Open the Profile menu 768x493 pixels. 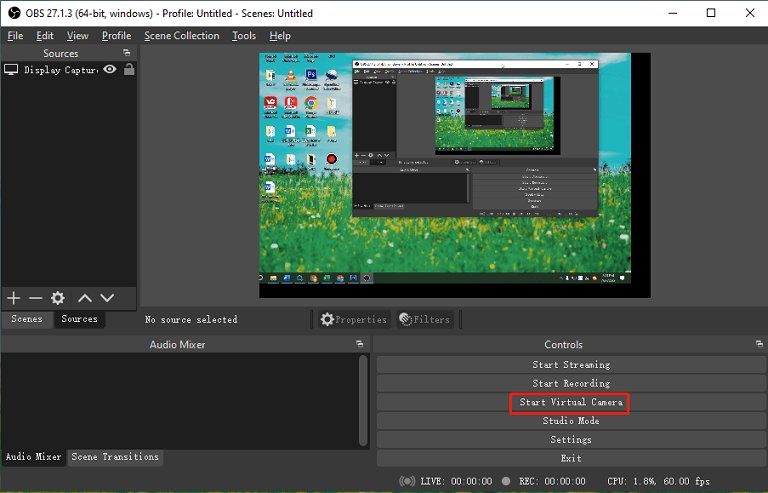[x=116, y=36]
